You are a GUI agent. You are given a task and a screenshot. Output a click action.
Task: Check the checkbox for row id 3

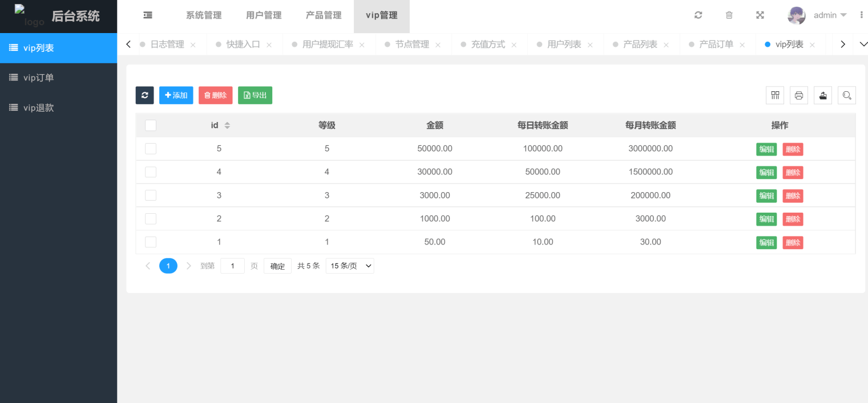151,196
